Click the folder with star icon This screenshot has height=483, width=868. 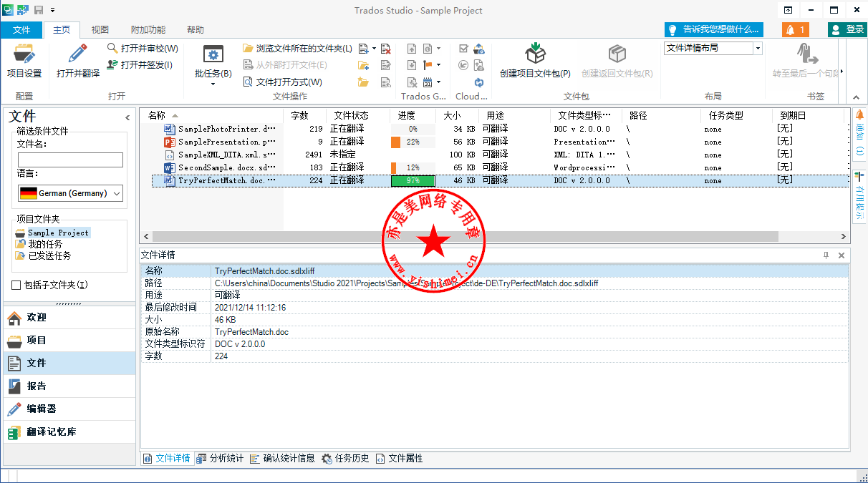tap(363, 82)
